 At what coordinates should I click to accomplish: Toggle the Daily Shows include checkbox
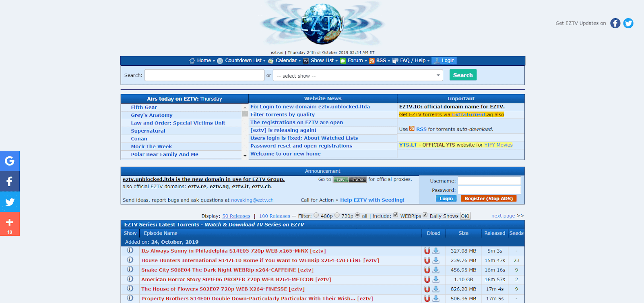click(425, 215)
